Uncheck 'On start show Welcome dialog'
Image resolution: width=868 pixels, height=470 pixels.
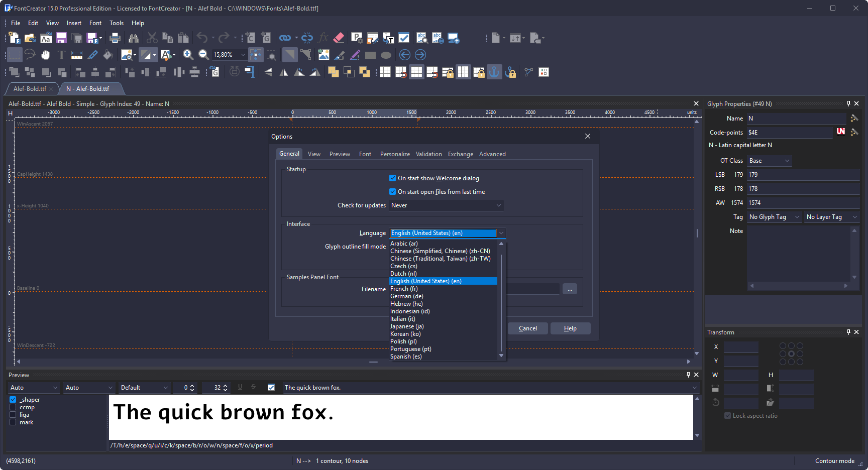pos(392,178)
